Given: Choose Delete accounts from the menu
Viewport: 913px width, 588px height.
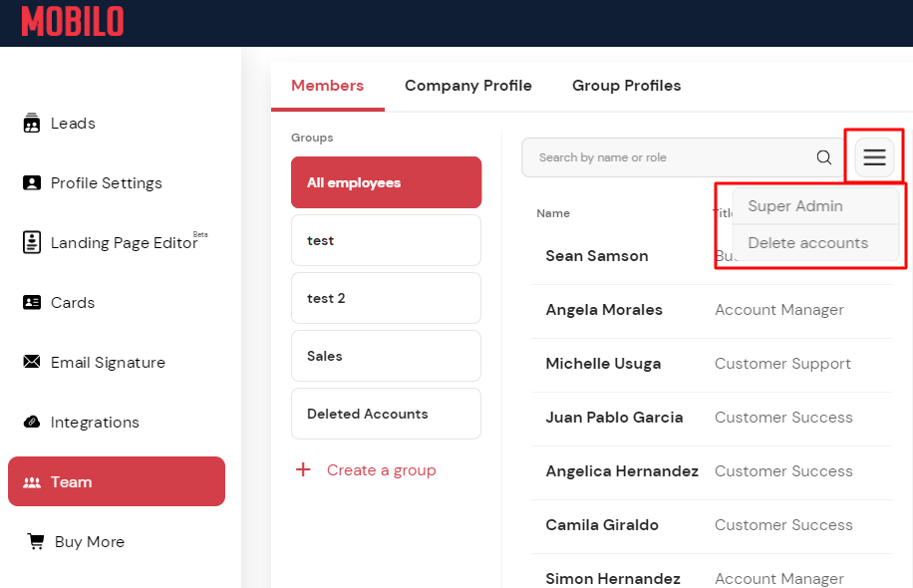Looking at the screenshot, I should [815, 243].
